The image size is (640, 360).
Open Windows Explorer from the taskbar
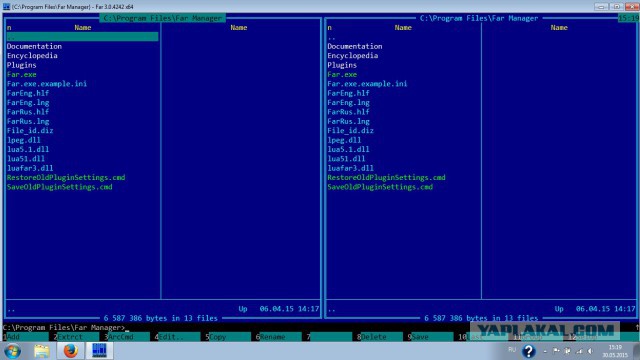(42, 351)
